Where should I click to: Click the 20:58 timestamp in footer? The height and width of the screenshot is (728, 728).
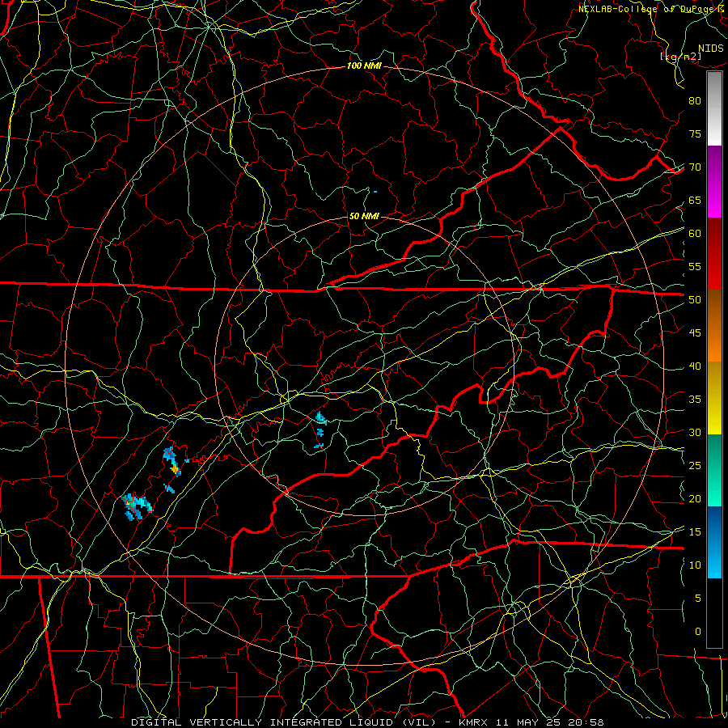587,722
